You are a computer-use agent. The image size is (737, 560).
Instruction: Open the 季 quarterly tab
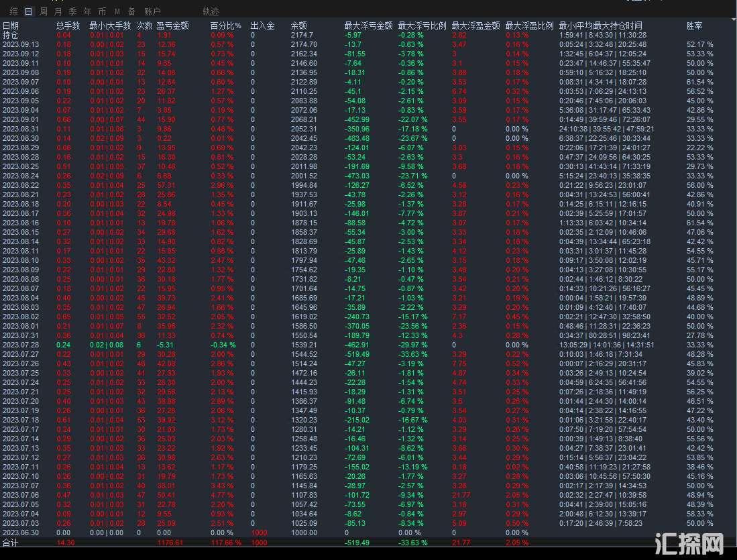[x=73, y=11]
